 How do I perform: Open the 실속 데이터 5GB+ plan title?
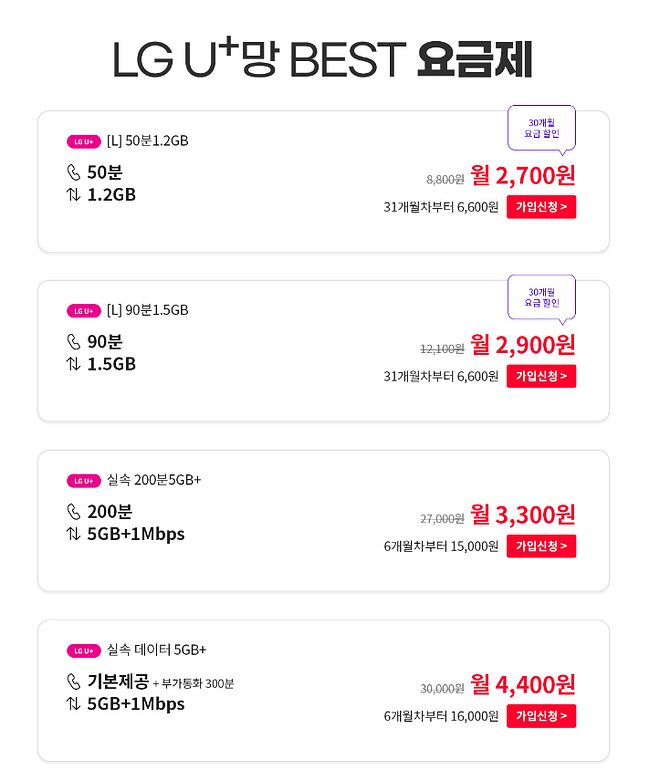point(156,650)
